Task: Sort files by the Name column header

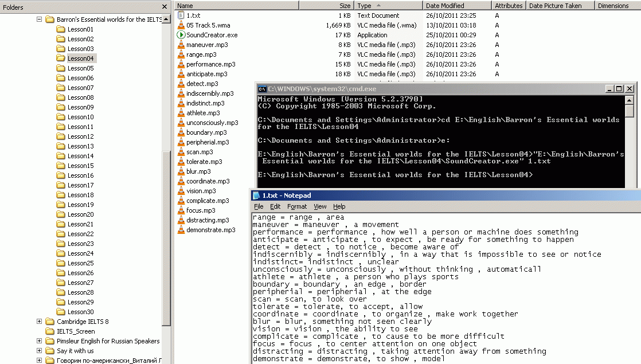Action: point(237,6)
